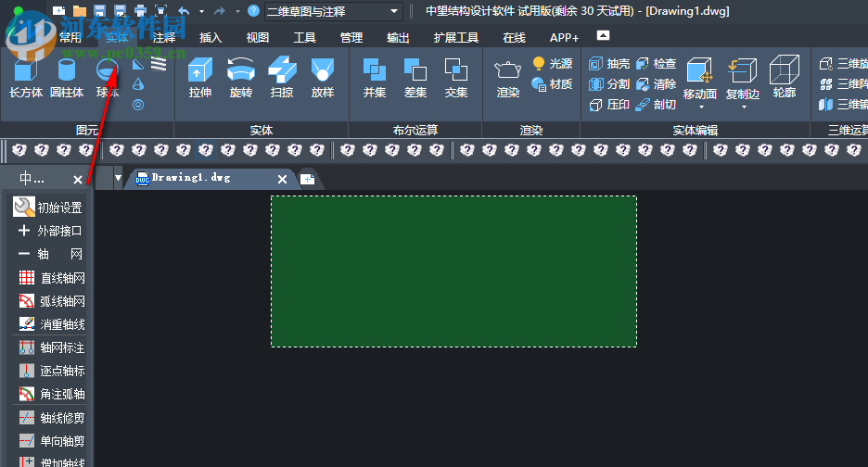Launch the 渲染 teapot render
Screen dimensions: 868x467
[x=507, y=79]
